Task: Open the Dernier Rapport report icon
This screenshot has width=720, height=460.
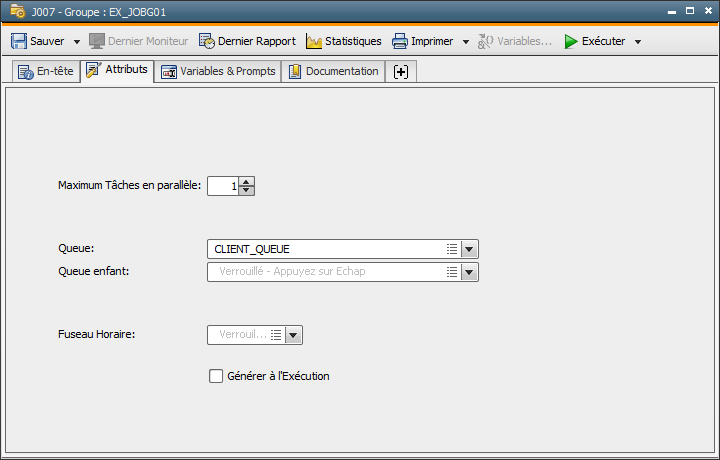Action: click(207, 41)
